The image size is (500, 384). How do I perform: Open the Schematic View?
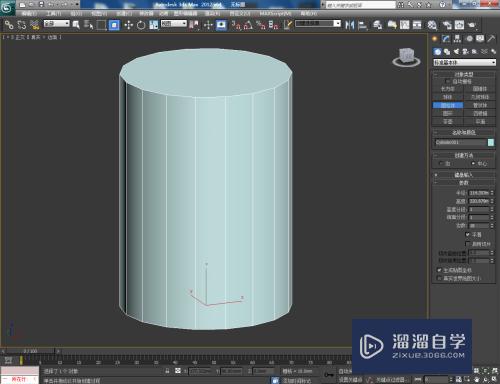[x=417, y=25]
